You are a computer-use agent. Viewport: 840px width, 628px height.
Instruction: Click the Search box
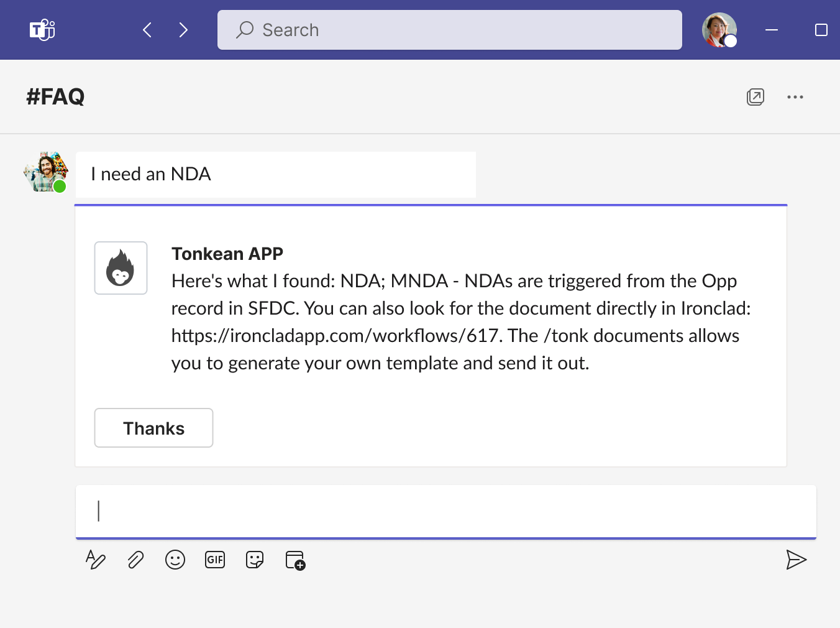[449, 30]
